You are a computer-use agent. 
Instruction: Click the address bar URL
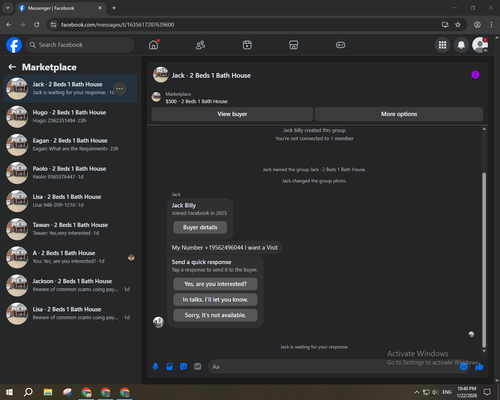(x=117, y=25)
